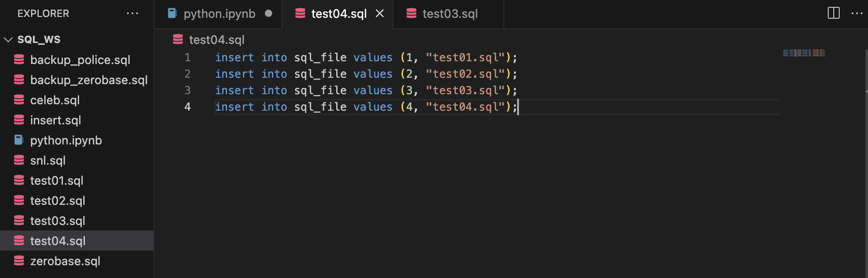Switch to the test03.sql tab
This screenshot has width=868, height=278.
(x=450, y=14)
